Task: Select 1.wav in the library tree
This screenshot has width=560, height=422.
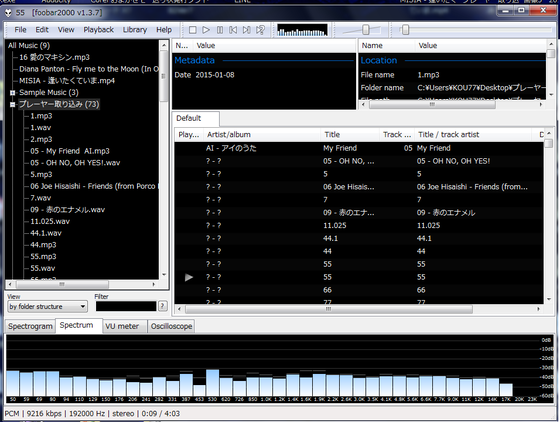Action: coord(40,127)
